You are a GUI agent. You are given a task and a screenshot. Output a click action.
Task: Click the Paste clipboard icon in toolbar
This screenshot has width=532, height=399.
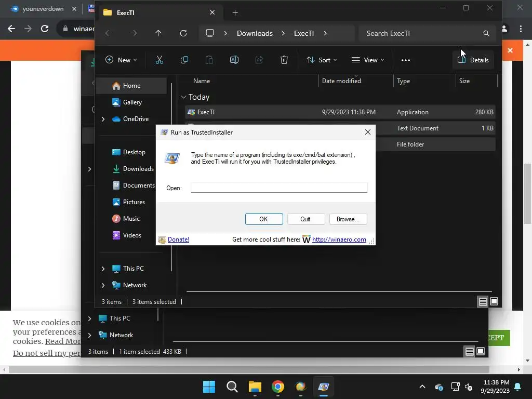pos(209,60)
